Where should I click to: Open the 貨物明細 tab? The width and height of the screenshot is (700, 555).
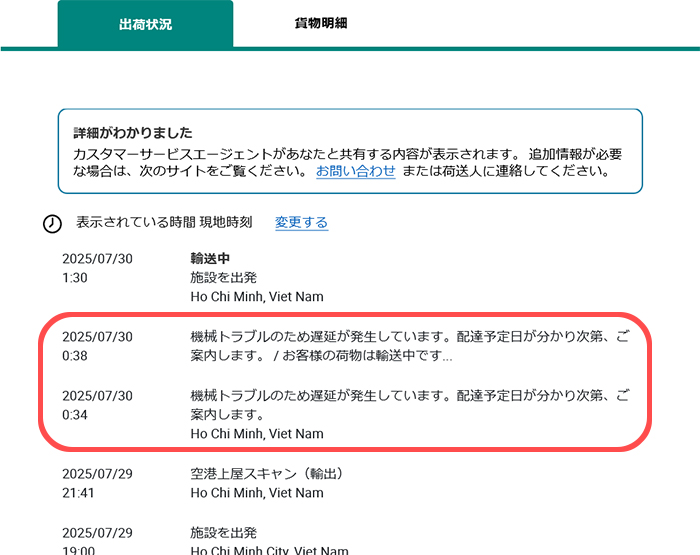[x=321, y=23]
